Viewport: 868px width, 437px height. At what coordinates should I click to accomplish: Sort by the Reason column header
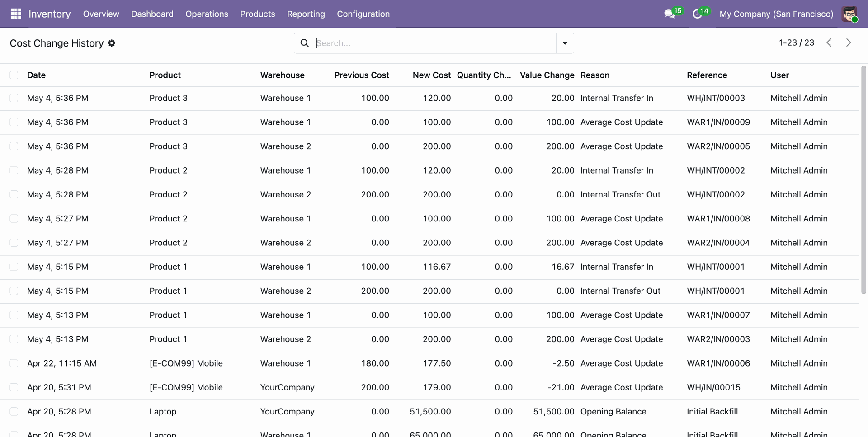pyautogui.click(x=595, y=75)
